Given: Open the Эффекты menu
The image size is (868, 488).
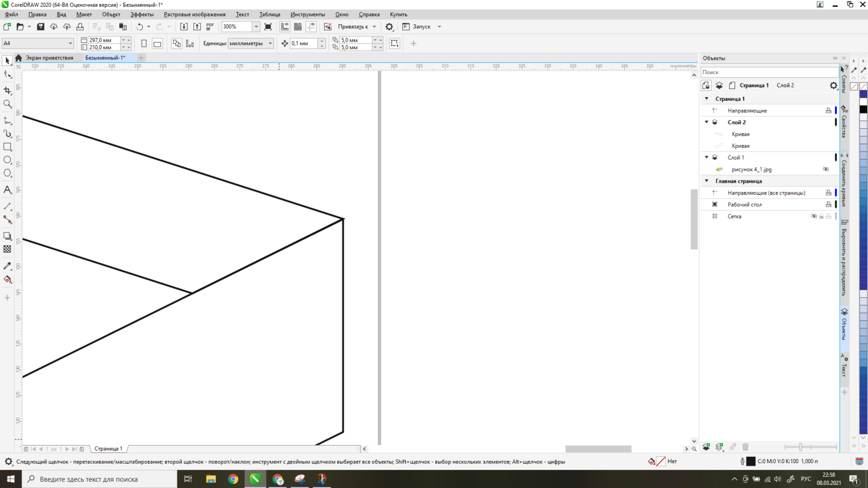Looking at the screenshot, I should [142, 14].
